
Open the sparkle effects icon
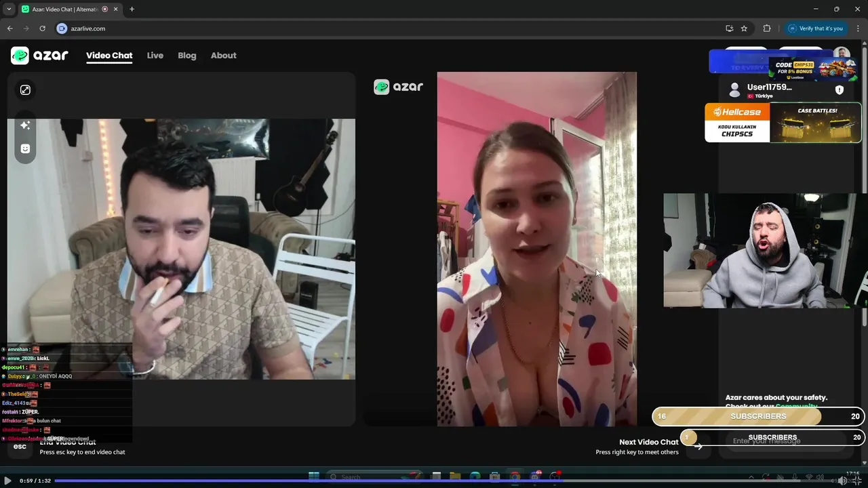25,125
